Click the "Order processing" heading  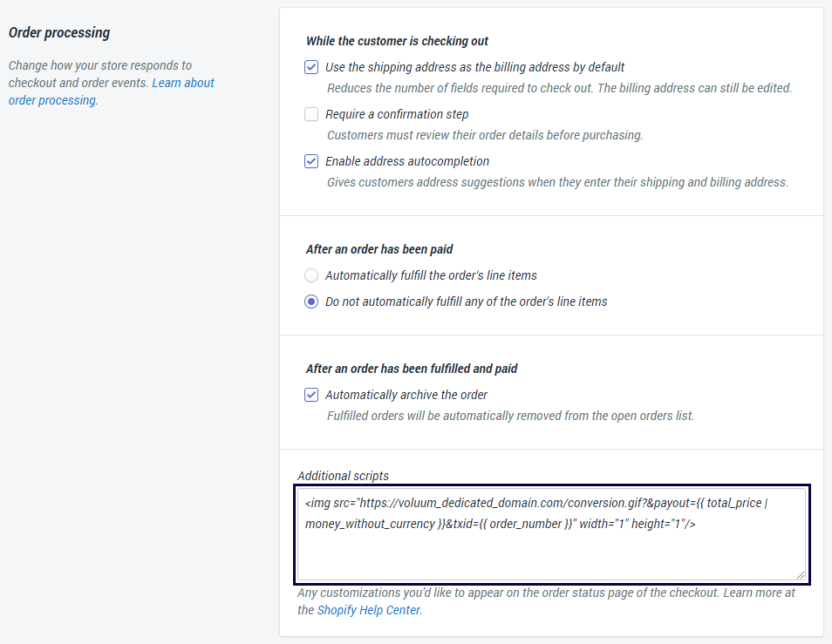click(59, 32)
